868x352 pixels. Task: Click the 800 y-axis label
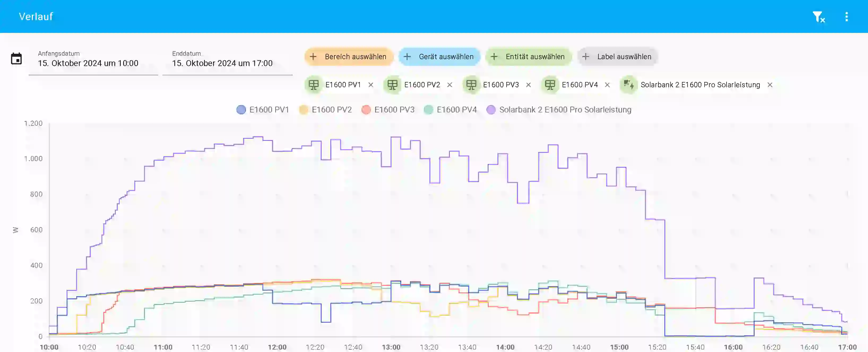(x=36, y=194)
